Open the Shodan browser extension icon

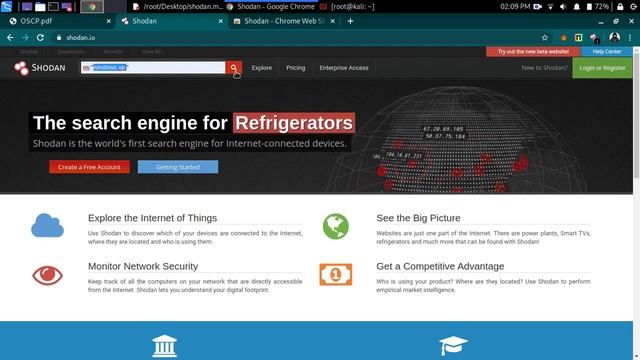coord(594,38)
